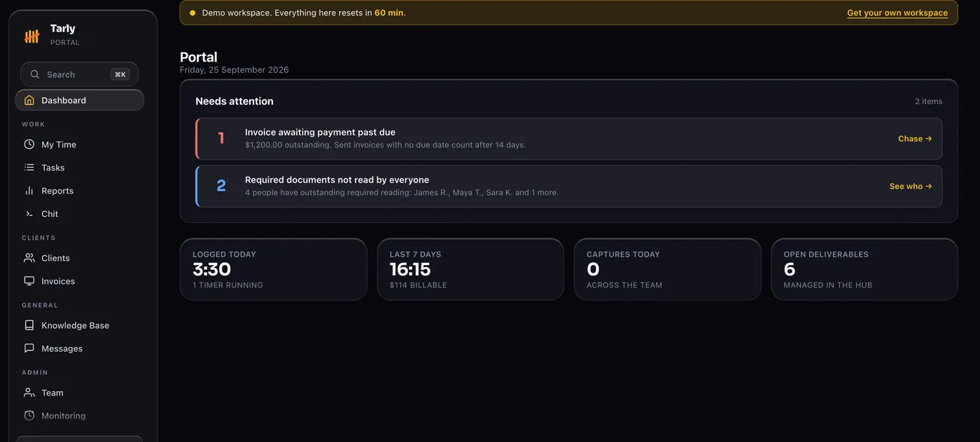
Task: Click the red number 1 badge
Action: (221, 138)
